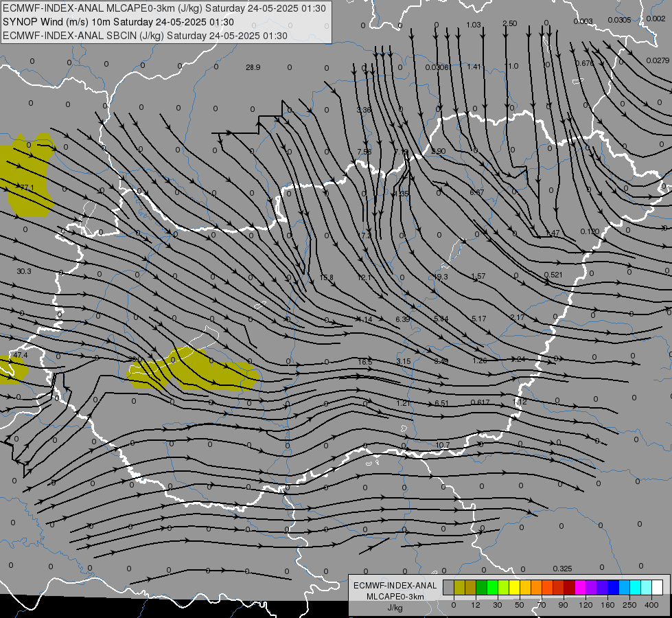Click the legend tick label 400

651,605
